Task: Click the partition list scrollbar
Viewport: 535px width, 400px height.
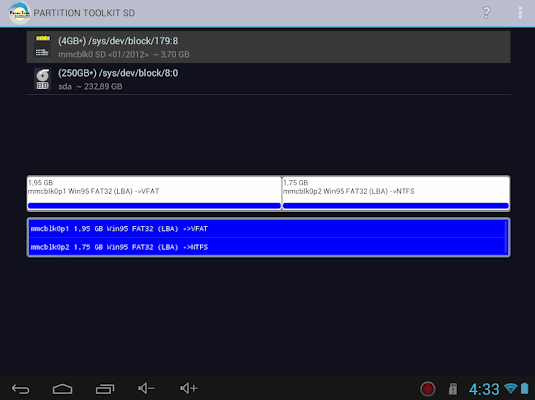Action: 507,237
